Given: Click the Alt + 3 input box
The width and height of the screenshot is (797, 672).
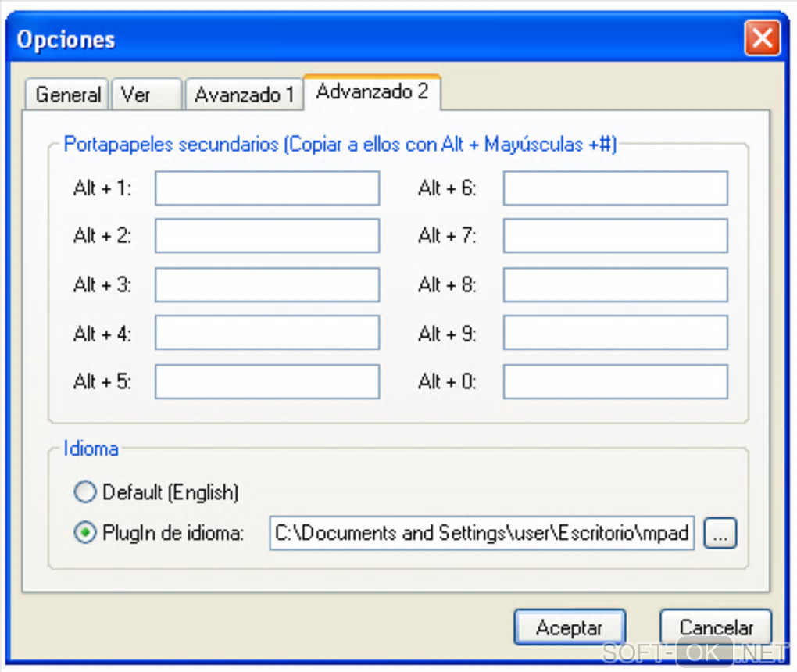Looking at the screenshot, I should (266, 285).
